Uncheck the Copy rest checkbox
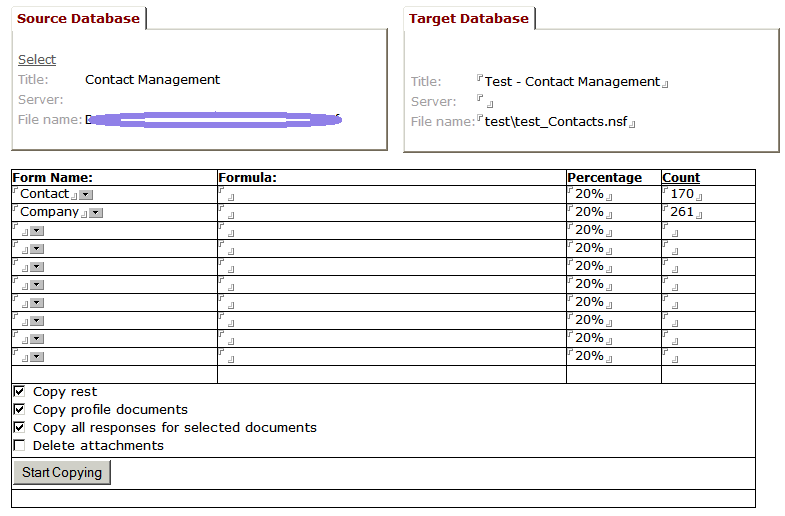The height and width of the screenshot is (516, 785). 20,391
